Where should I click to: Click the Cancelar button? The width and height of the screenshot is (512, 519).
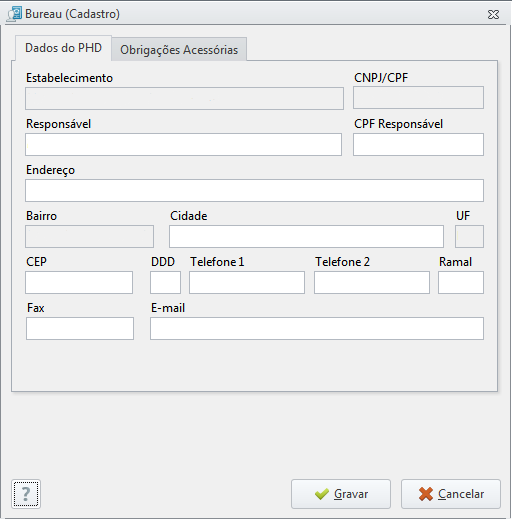click(x=451, y=494)
